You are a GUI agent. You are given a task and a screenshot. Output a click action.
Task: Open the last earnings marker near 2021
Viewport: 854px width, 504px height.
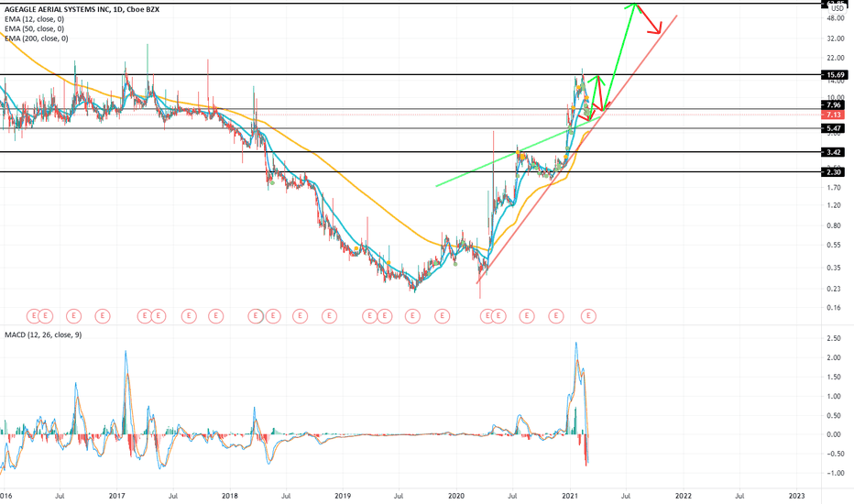tap(588, 315)
